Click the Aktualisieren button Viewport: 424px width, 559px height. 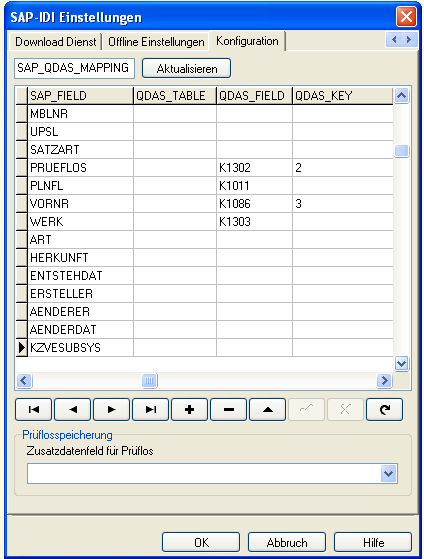coord(187,68)
